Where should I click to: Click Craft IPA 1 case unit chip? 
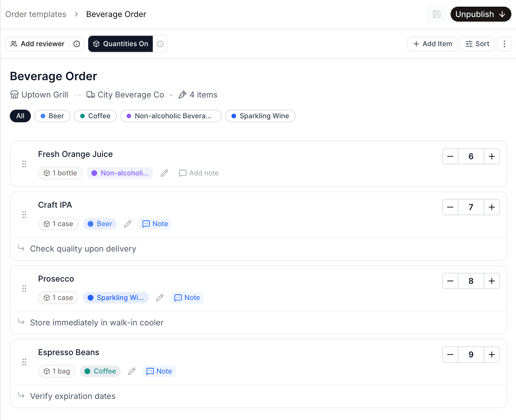(58, 224)
